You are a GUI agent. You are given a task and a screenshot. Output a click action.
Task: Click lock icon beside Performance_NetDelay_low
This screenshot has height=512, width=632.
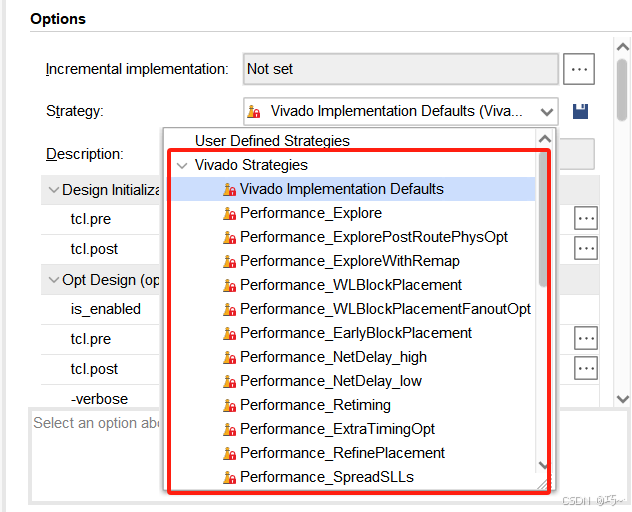tap(229, 381)
